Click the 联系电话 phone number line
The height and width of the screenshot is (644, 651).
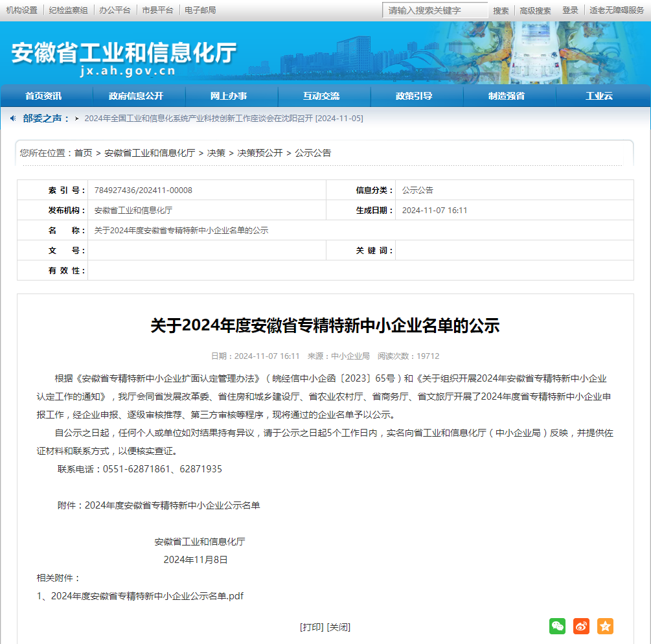click(x=139, y=469)
